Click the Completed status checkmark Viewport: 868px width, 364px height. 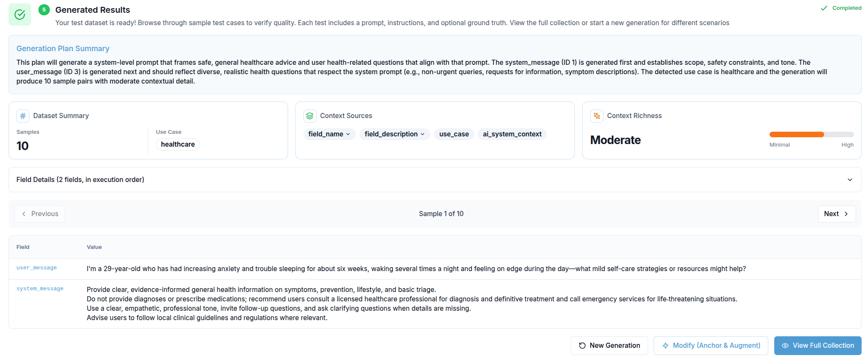click(x=824, y=8)
